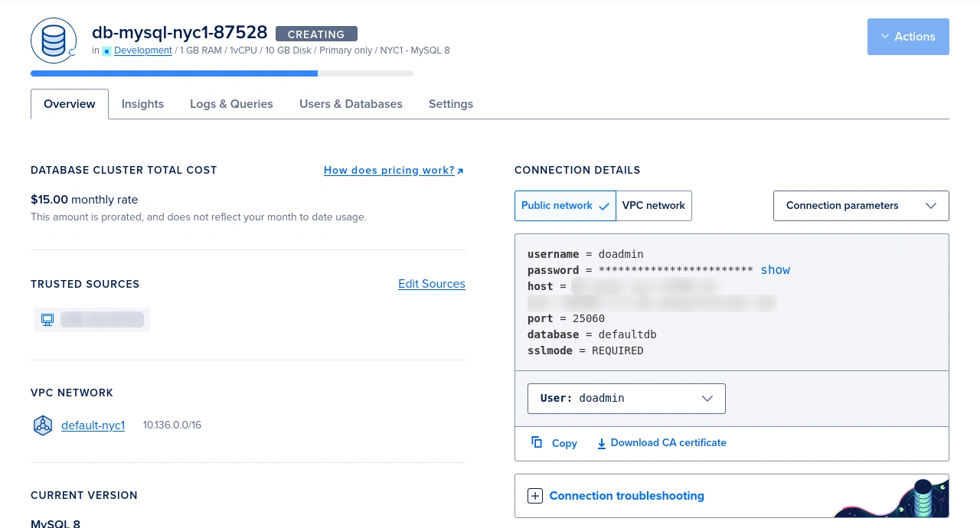Image resolution: width=980 pixels, height=528 pixels.
Task: Select the Public network toggle
Action: pos(565,206)
